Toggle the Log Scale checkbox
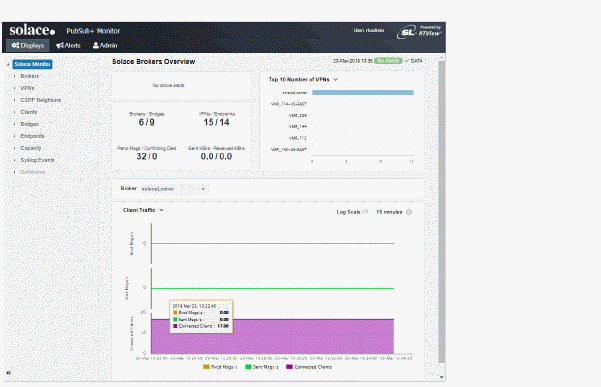The height and width of the screenshot is (387, 601). [x=366, y=212]
